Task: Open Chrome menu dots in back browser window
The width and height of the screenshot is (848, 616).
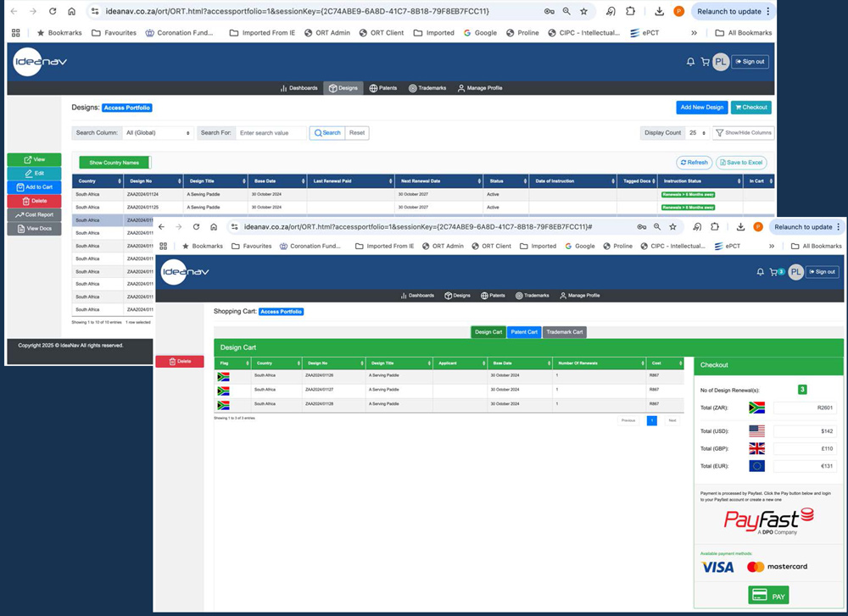Action: (x=767, y=11)
